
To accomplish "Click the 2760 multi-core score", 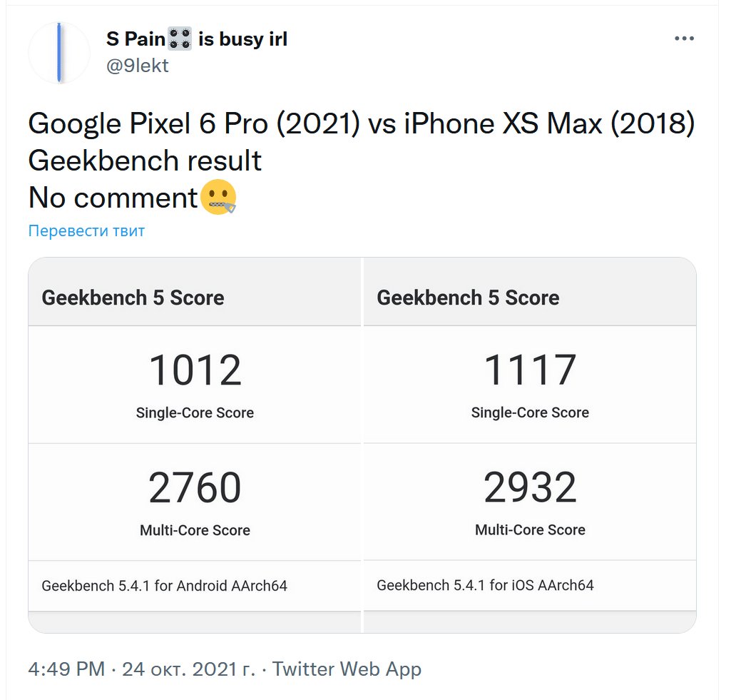I will click(195, 488).
